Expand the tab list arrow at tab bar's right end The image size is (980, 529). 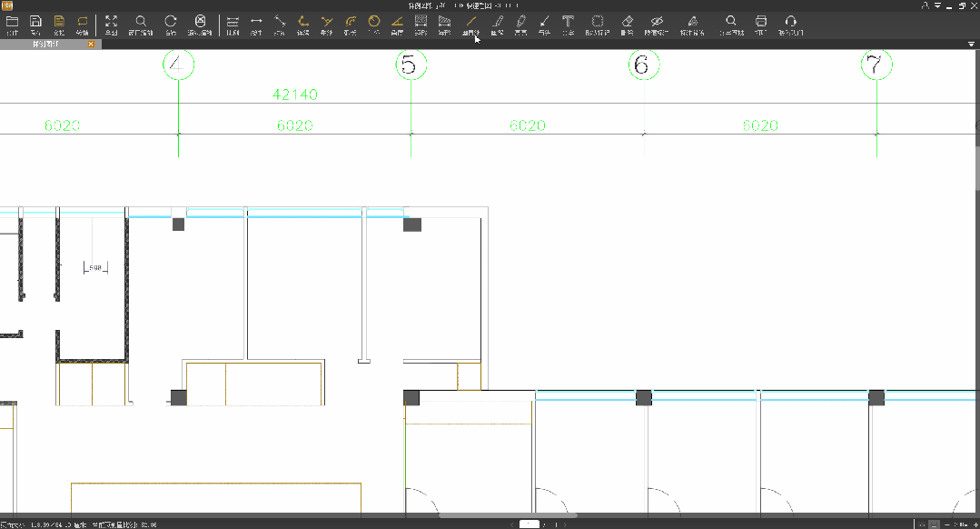(971, 45)
